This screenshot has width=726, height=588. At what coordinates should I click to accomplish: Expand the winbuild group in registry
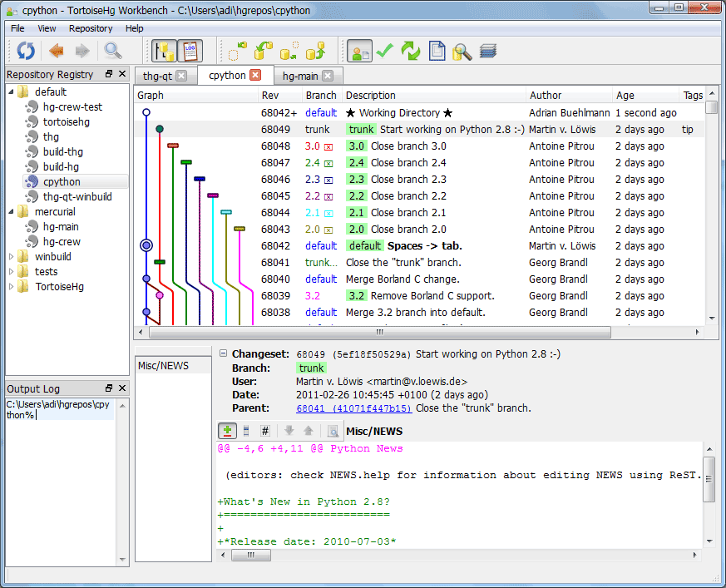(x=12, y=257)
